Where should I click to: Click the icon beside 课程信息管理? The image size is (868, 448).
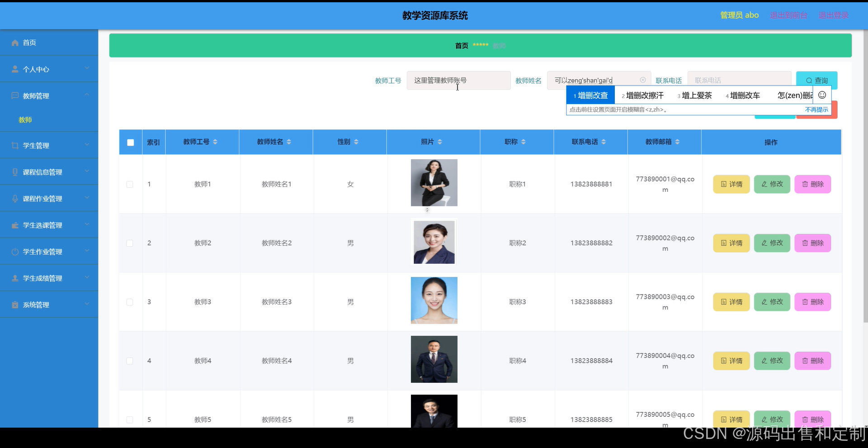15,172
